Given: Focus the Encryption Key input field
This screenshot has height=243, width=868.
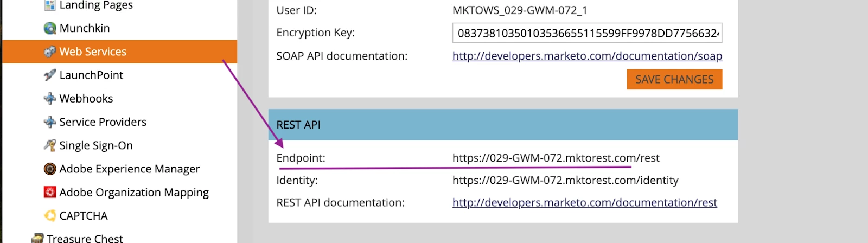Looking at the screenshot, I should tap(587, 33).
